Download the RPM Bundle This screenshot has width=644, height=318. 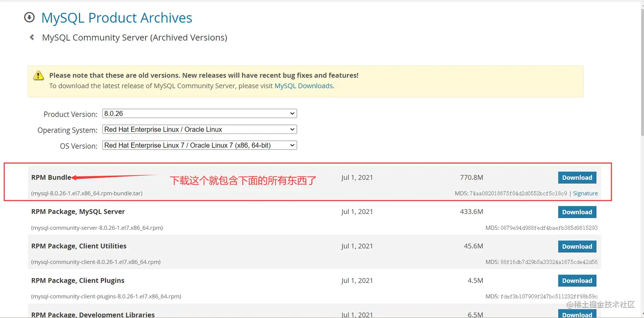(577, 178)
